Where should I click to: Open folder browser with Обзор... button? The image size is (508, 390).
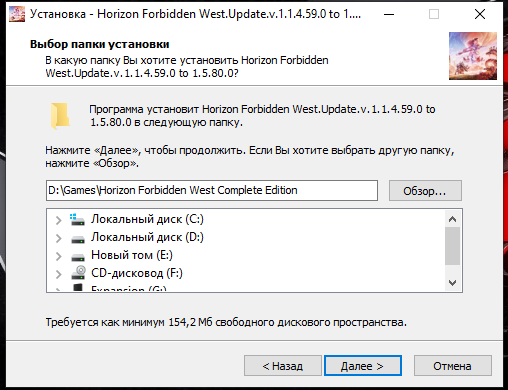tap(425, 191)
